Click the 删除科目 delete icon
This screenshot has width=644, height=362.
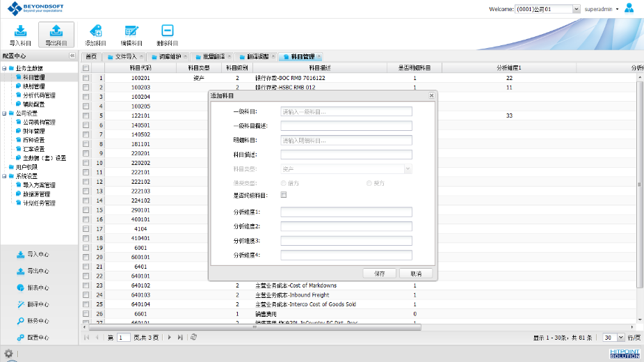pos(167,31)
